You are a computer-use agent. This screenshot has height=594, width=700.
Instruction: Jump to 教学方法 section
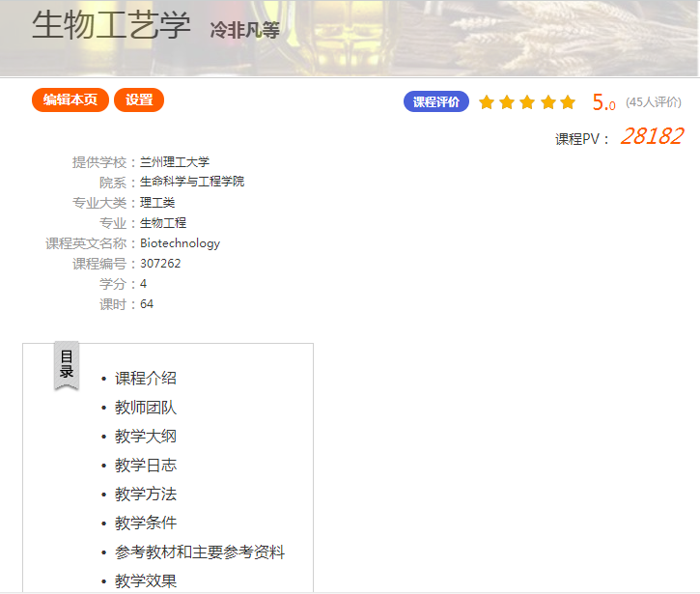tap(146, 495)
